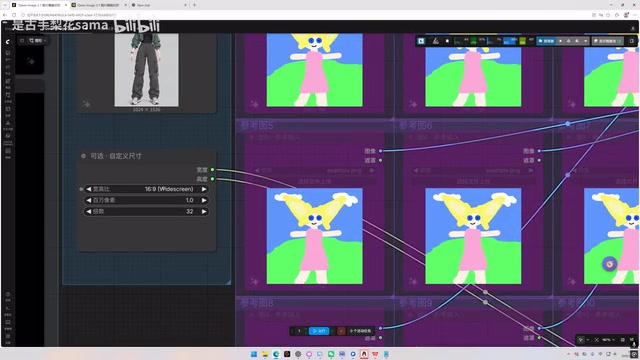Collapse the 可选·自定义尺寸 node via its dot
This screenshot has height=360, width=640.
click(x=83, y=156)
